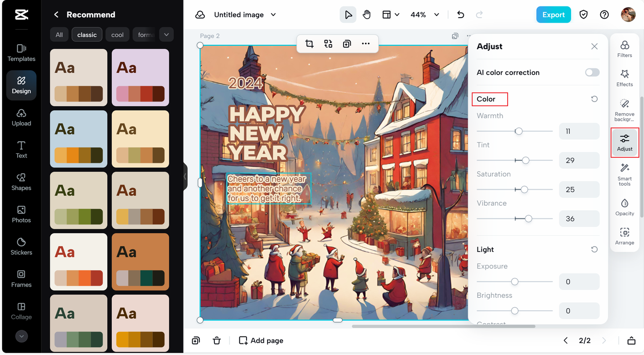This screenshot has width=644, height=355.
Task: Click the Export button
Action: (553, 15)
